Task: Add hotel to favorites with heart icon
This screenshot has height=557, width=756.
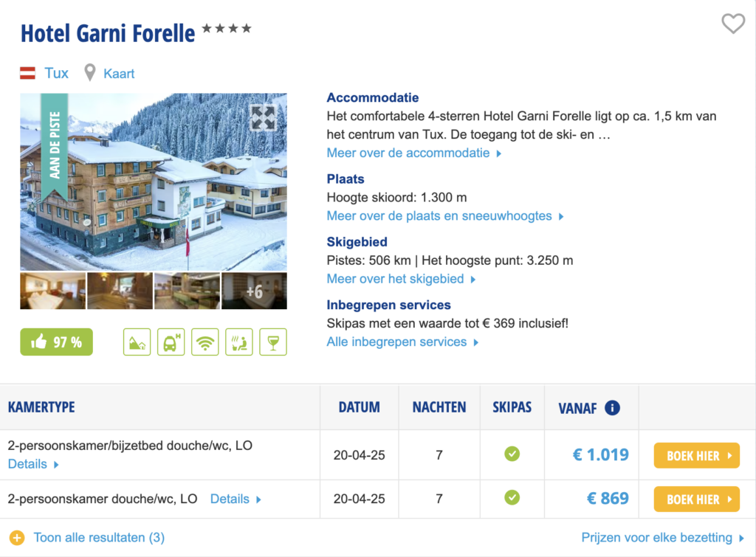Action: pos(732,24)
